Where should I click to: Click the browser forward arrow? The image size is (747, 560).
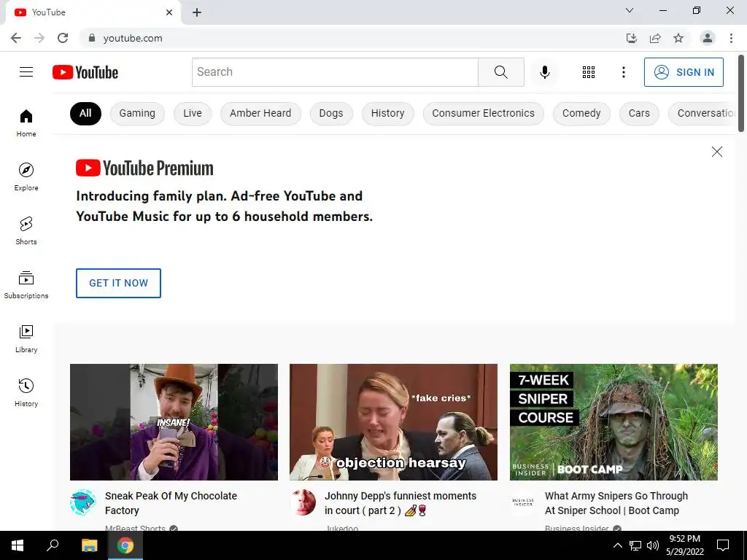pyautogui.click(x=39, y=38)
